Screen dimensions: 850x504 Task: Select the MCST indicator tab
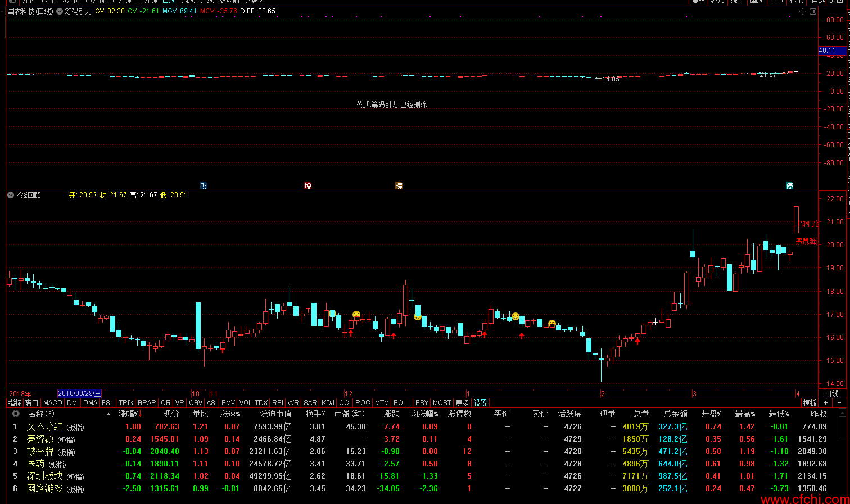(x=442, y=403)
